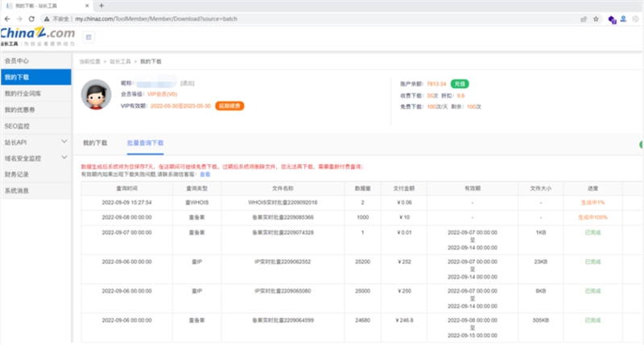Click the orange 延期续费 button
The height and width of the screenshot is (345, 644).
click(229, 106)
